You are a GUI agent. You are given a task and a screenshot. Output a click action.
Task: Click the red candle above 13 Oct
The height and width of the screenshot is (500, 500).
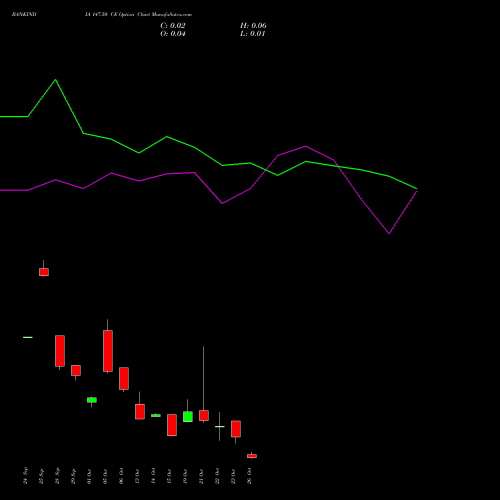140,412
